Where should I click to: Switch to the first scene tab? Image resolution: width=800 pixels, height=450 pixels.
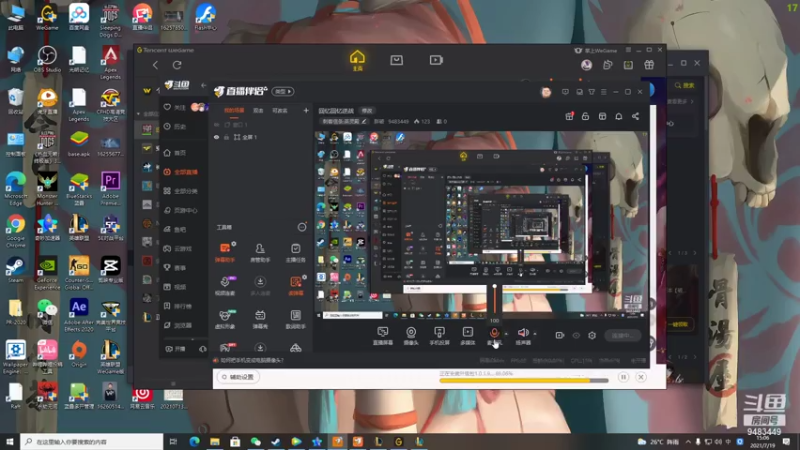click(x=234, y=110)
